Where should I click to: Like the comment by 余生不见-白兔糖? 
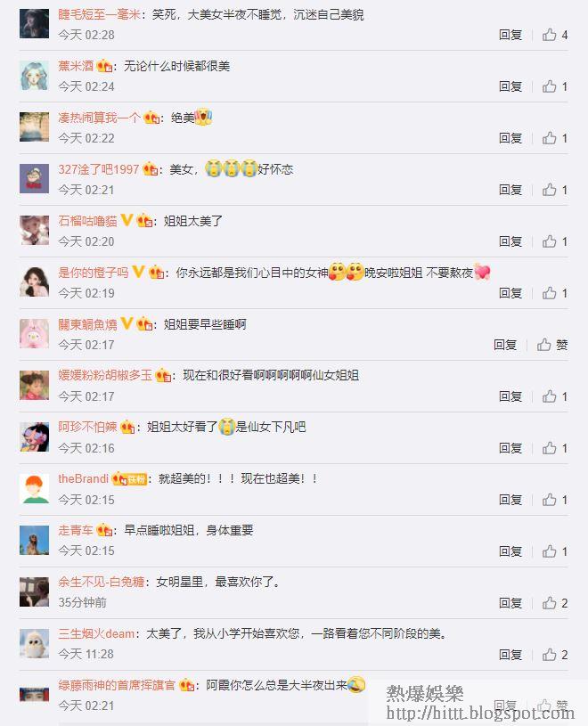coord(554,603)
